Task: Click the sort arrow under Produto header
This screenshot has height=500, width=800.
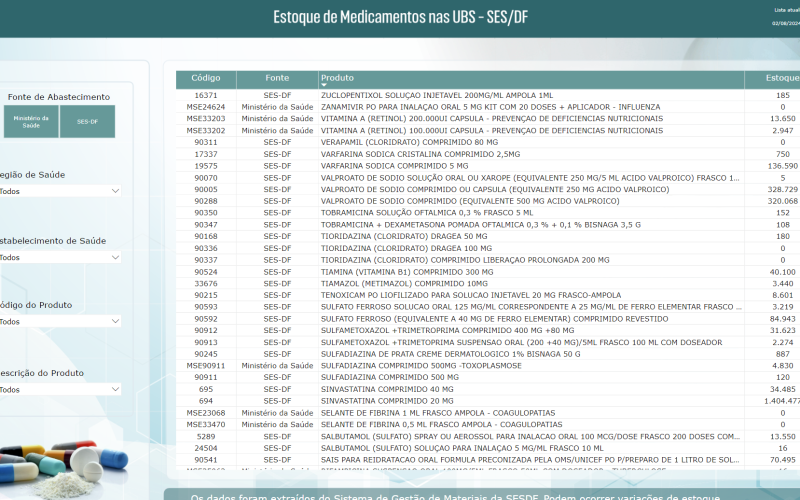Action: coord(323,85)
